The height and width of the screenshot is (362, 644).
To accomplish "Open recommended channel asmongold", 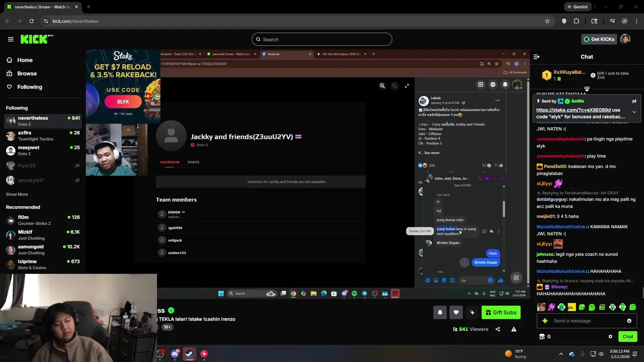I will click(43, 249).
